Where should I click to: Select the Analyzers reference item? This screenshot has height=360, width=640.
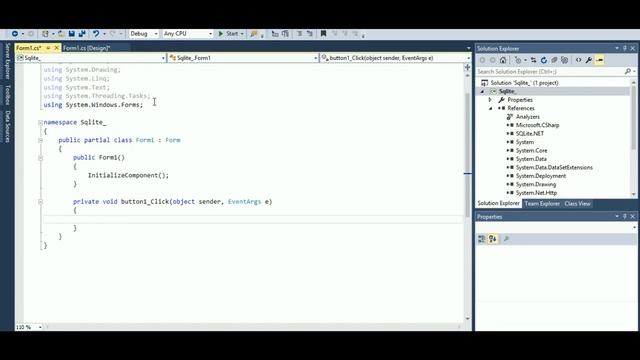[527, 117]
